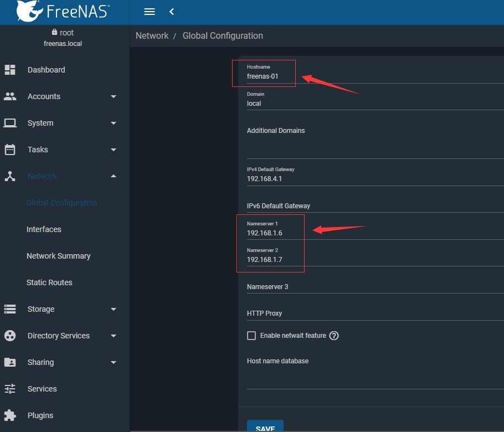
Task: Collapse the Network sidebar section
Action: coord(114,176)
